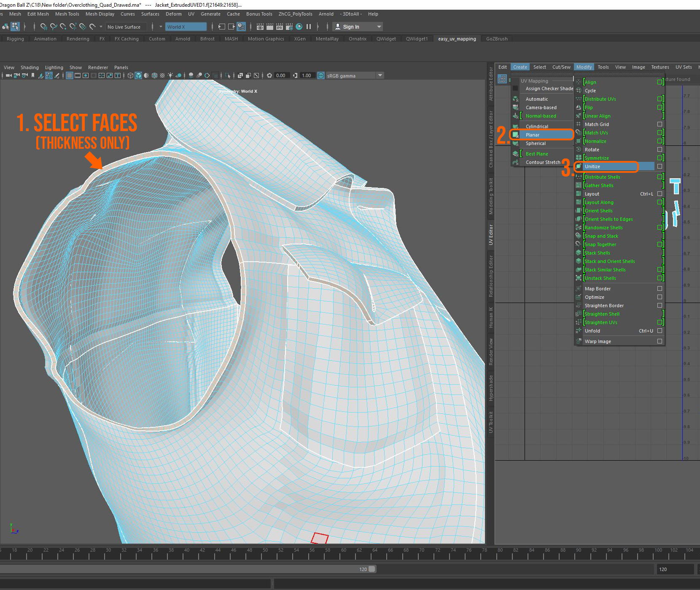700x590 pixels.
Task: Select the Resolution Gate icon
Action: point(86,75)
